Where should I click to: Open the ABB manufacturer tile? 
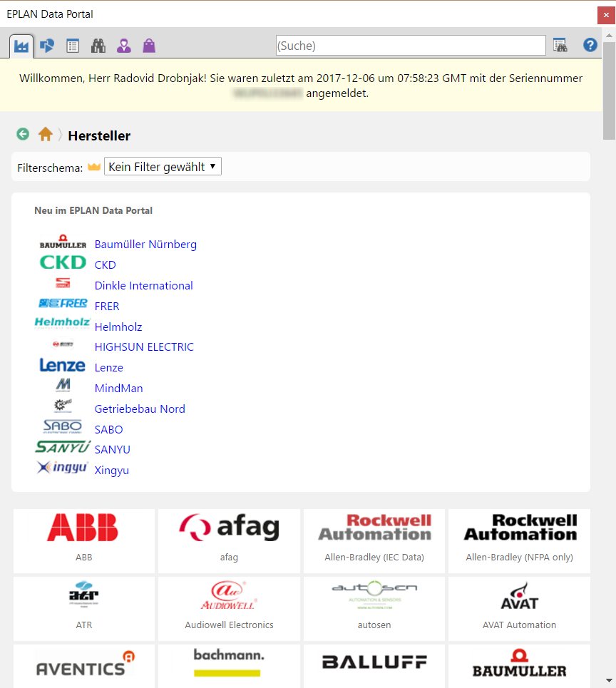coord(83,540)
